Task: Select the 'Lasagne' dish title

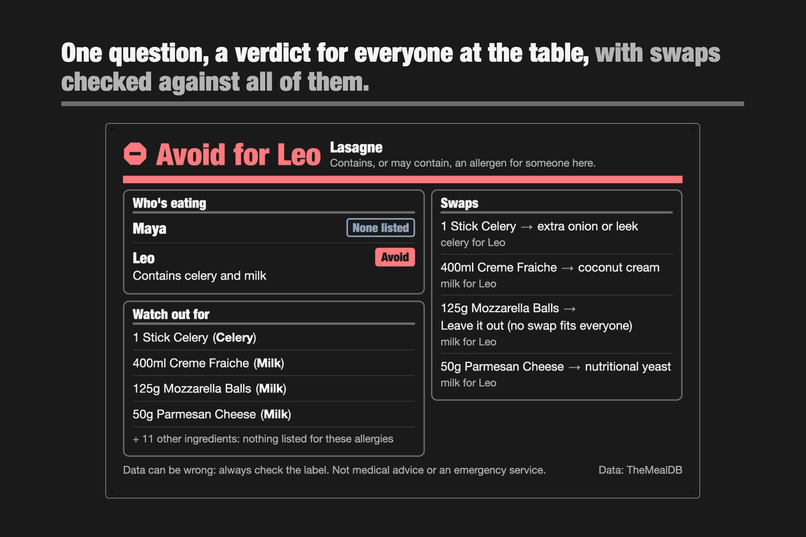Action: pos(356,147)
